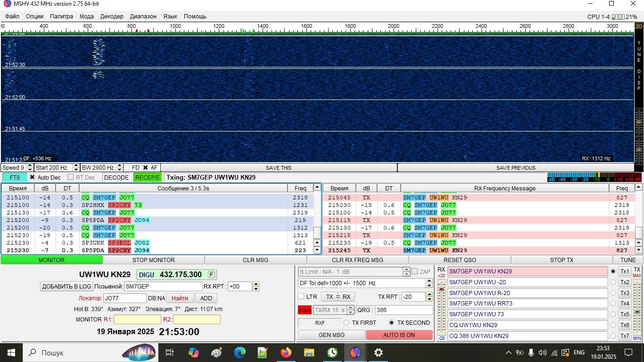Adjust the BW 2900 Hz spinner arrows
This screenshot has height=362, width=644.
click(x=118, y=168)
